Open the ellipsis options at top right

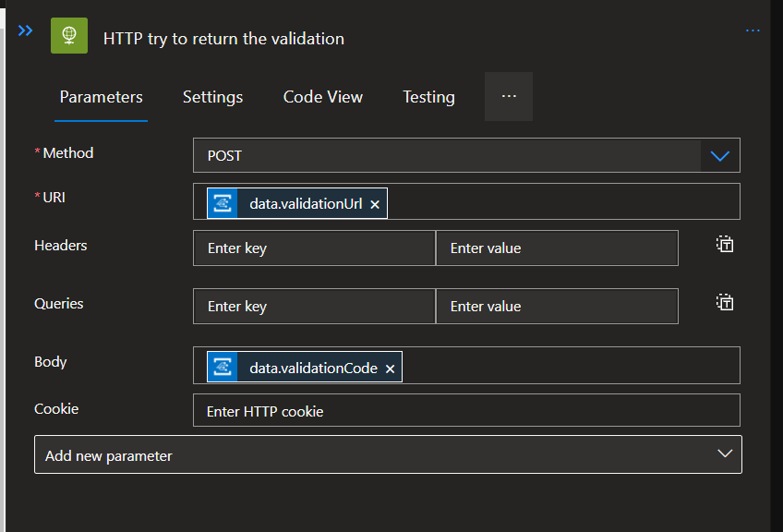click(x=753, y=30)
